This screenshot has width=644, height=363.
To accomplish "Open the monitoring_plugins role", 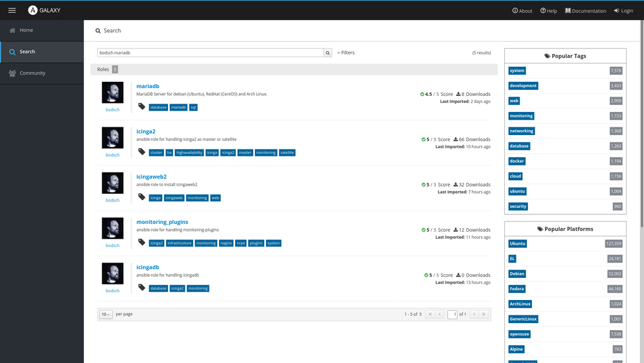I will [162, 222].
